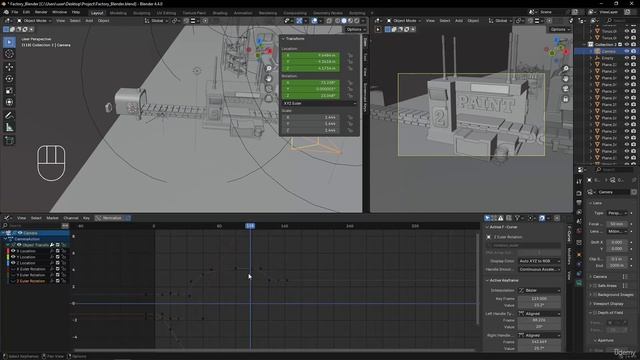Select the Measure tool
The image size is (640, 360).
tap(9, 127)
